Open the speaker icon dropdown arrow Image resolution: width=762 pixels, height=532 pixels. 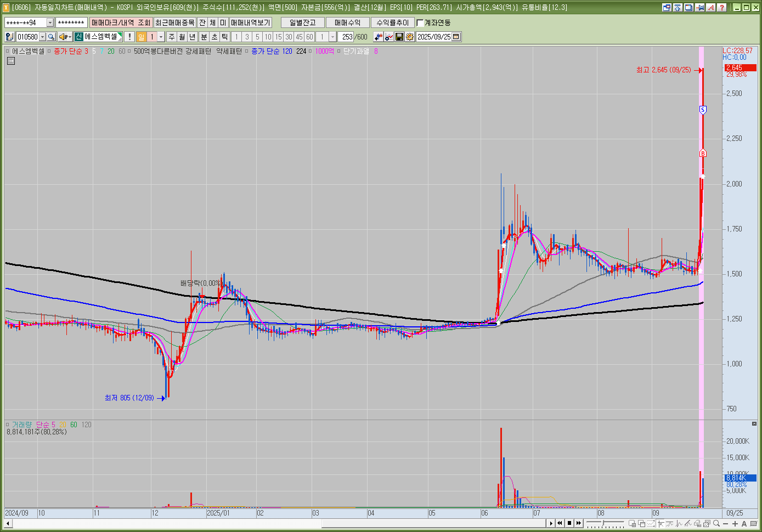[70, 37]
